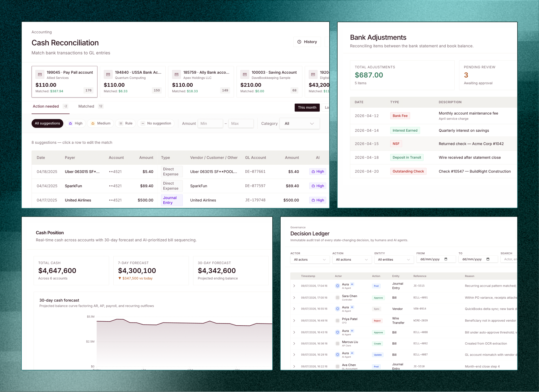Open the History clock icon
This screenshot has height=392, width=539.
[x=299, y=42]
